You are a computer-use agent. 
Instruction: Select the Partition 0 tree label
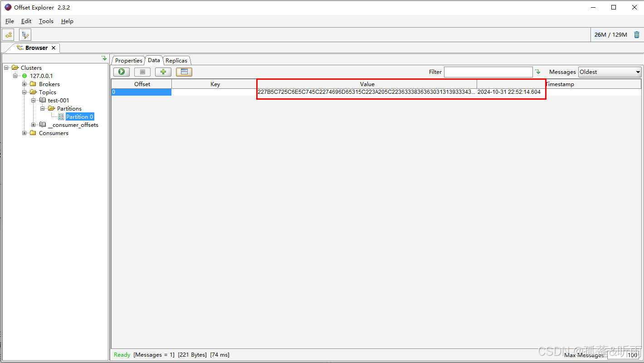[x=80, y=116]
